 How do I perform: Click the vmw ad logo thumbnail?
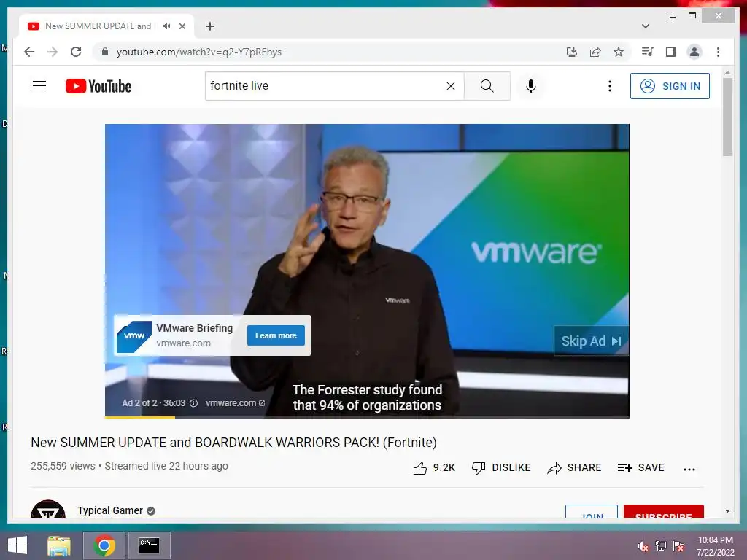(x=134, y=336)
